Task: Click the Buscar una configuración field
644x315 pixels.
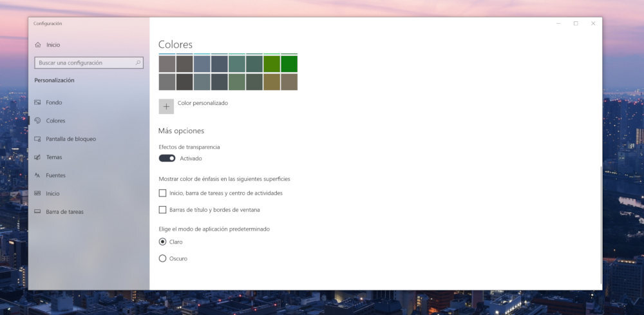Action: coord(89,63)
